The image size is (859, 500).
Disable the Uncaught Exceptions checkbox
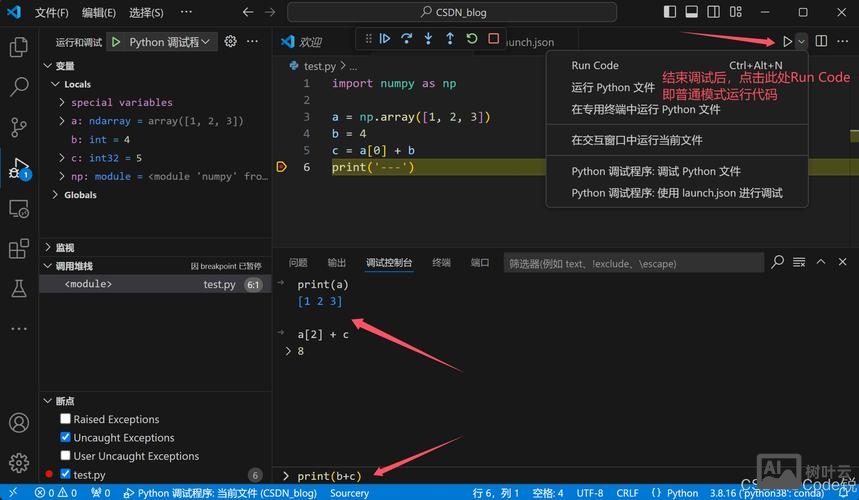click(x=66, y=438)
